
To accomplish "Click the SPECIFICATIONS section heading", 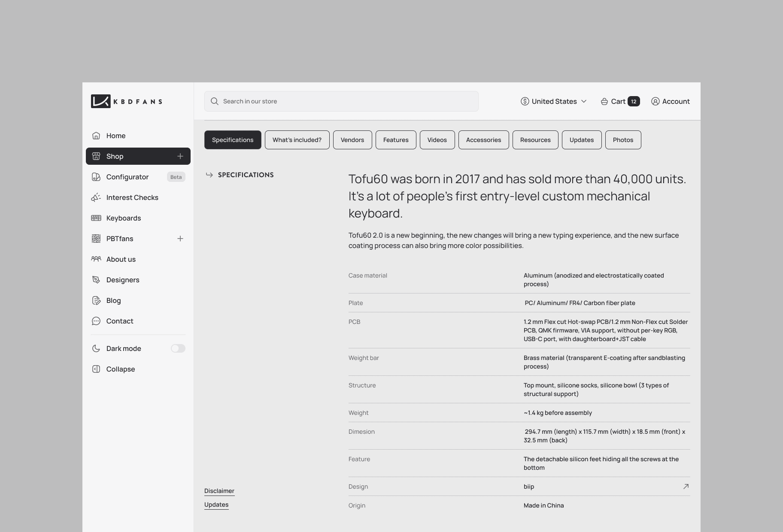I will point(246,175).
